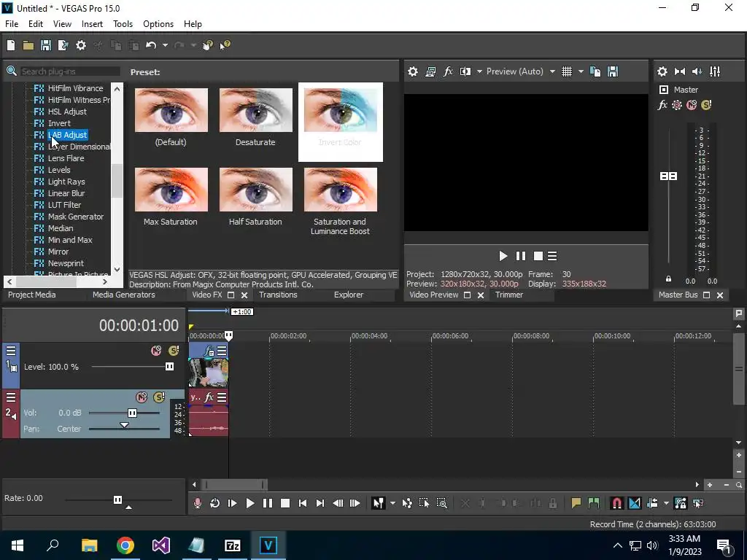Click Dim Output icon in Master Bus
This screenshot has height=560, width=747.
(x=697, y=71)
